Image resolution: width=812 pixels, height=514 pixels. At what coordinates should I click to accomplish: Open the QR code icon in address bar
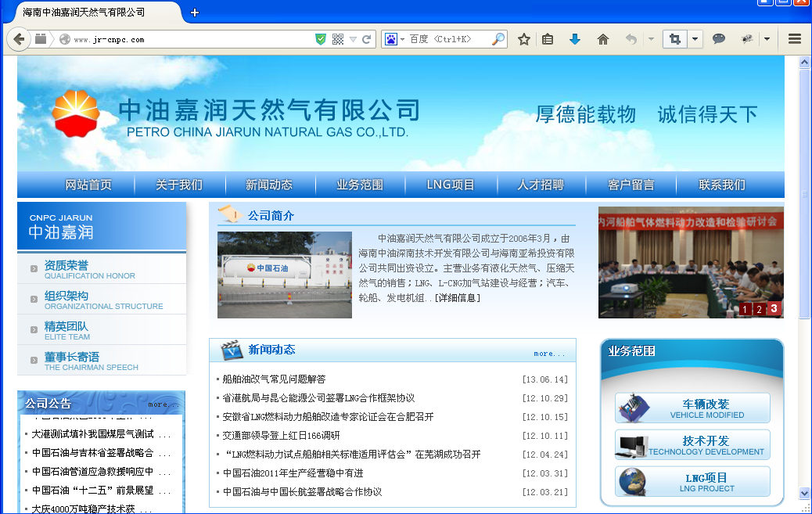tap(338, 39)
